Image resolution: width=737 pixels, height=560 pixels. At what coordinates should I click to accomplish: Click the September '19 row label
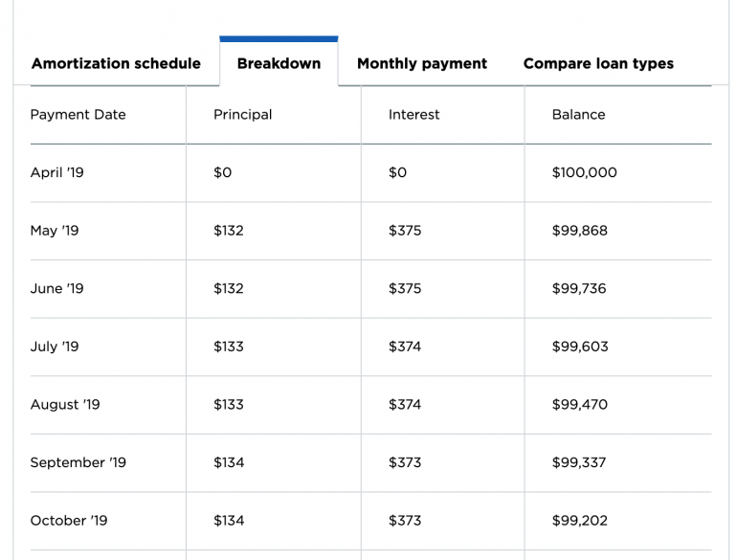[78, 462]
